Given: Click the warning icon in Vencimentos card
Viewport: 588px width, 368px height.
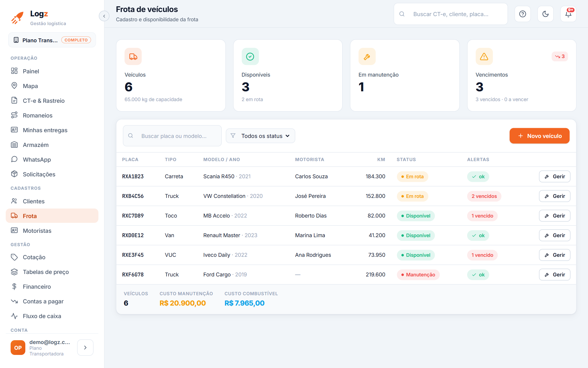Looking at the screenshot, I should (x=484, y=56).
